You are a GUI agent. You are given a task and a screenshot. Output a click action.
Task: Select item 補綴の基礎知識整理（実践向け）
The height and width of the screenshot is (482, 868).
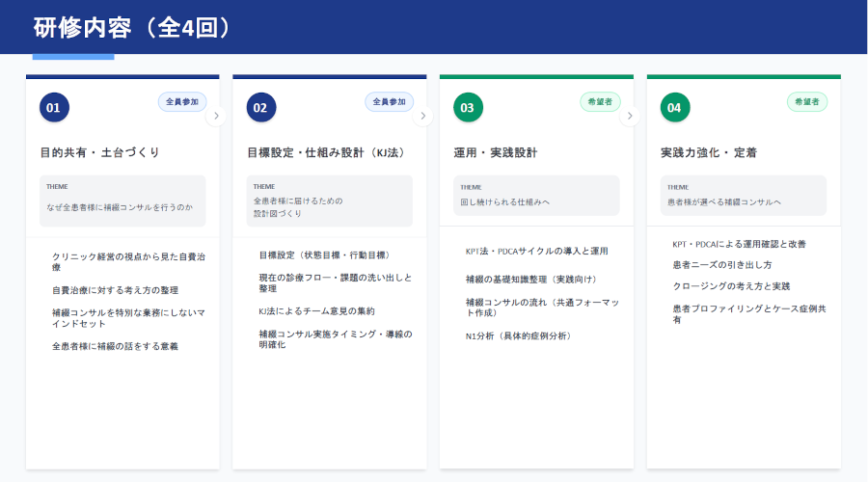pyautogui.click(x=532, y=280)
